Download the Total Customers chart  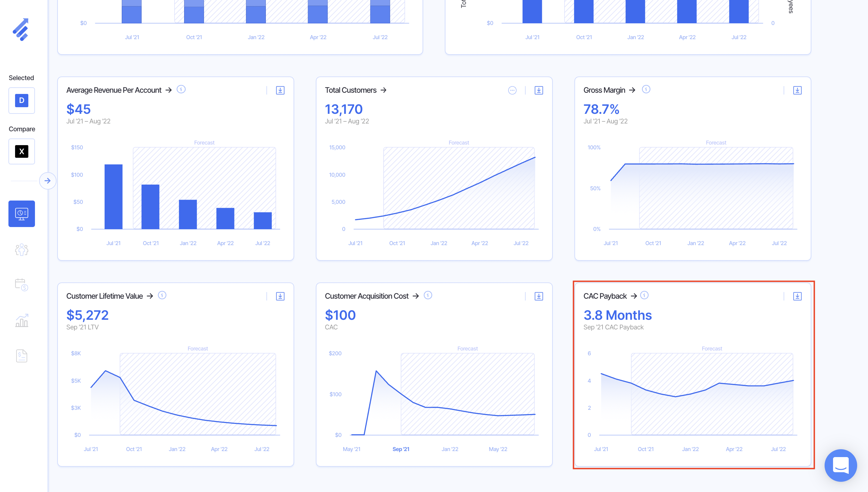tap(539, 90)
